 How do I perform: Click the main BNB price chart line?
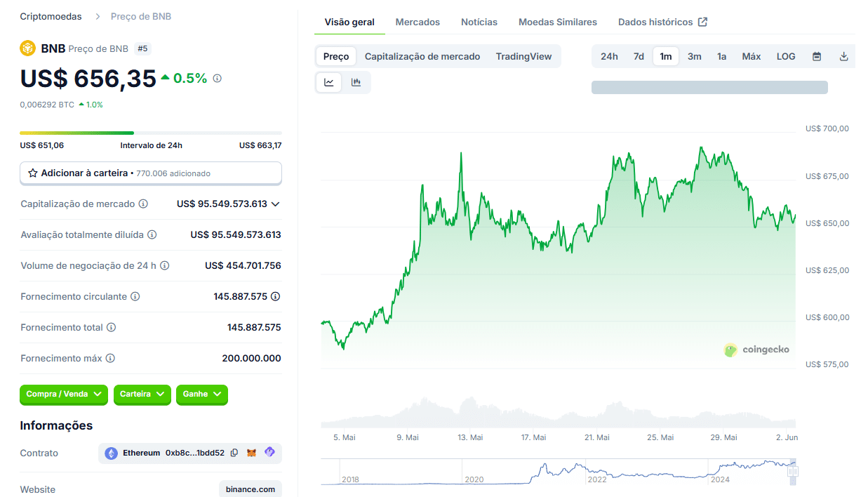tap(559, 249)
